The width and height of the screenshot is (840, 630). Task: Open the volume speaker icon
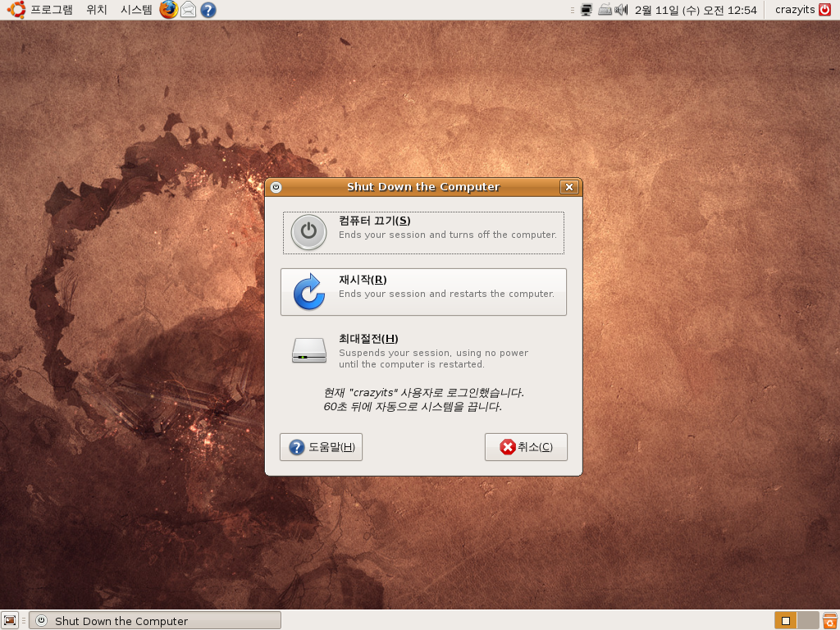pos(621,10)
